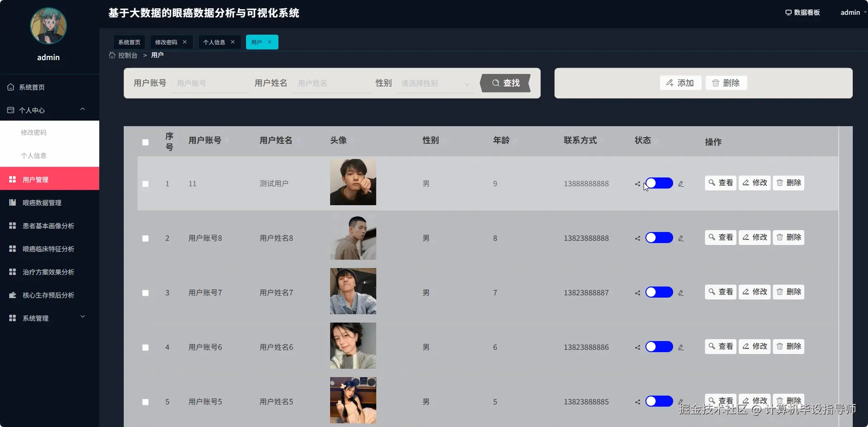
Task: Tick the select-all checkbox in table header
Action: click(145, 142)
